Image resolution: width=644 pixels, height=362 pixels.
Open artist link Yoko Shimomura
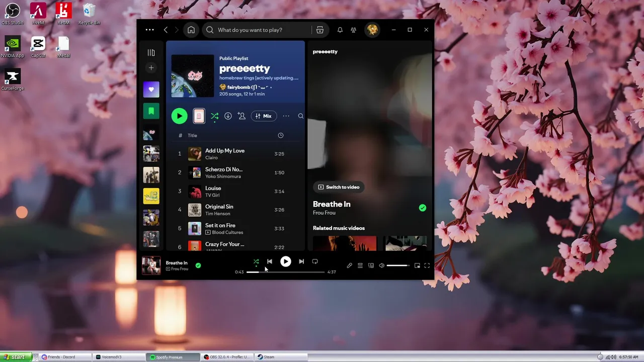point(223,176)
